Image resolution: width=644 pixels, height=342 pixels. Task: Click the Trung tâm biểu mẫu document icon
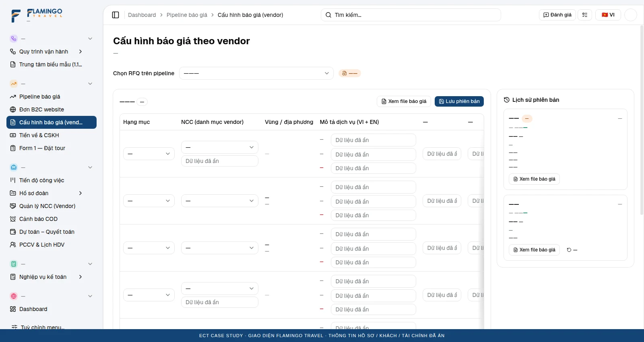(13, 64)
